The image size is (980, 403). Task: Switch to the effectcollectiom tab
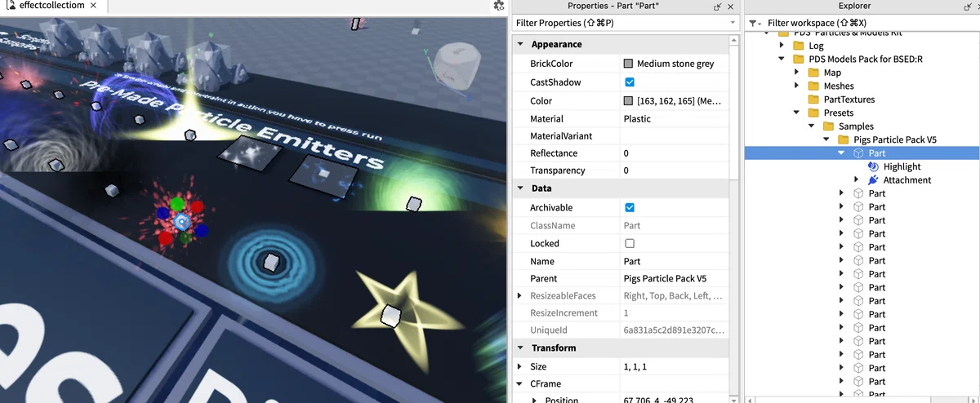click(52, 6)
